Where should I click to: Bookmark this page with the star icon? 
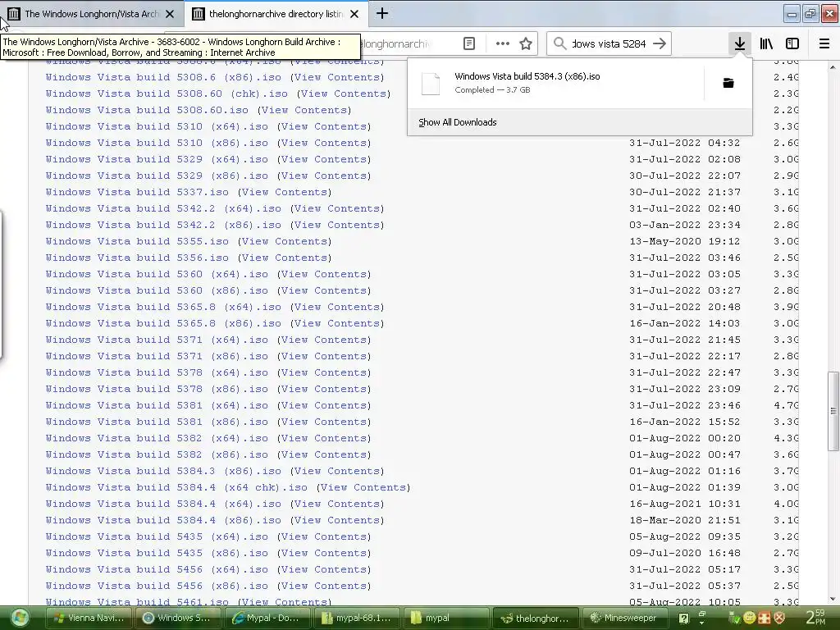(526, 43)
